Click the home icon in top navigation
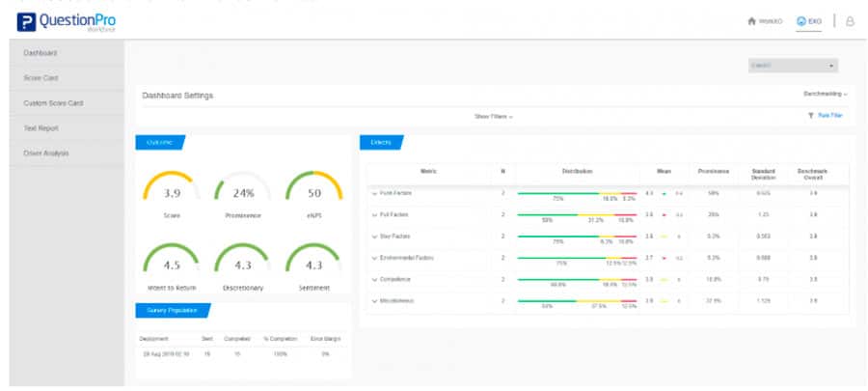 [x=751, y=21]
